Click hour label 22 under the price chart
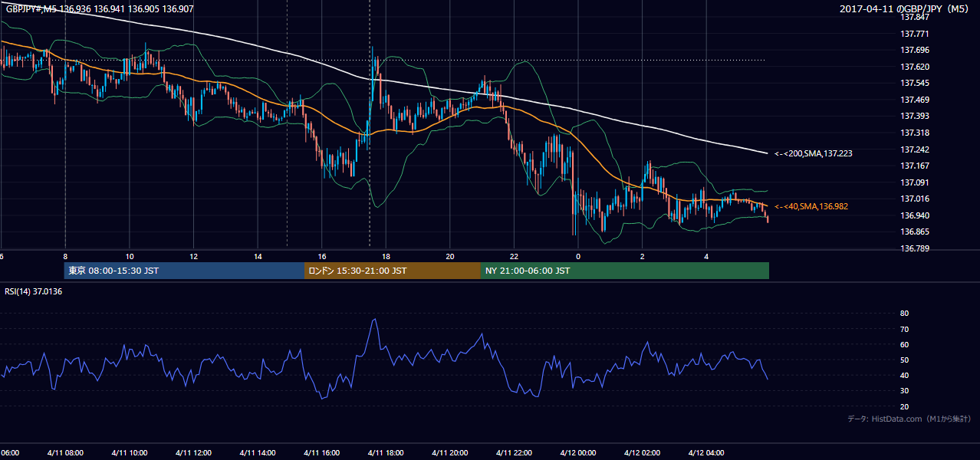 pyautogui.click(x=514, y=256)
